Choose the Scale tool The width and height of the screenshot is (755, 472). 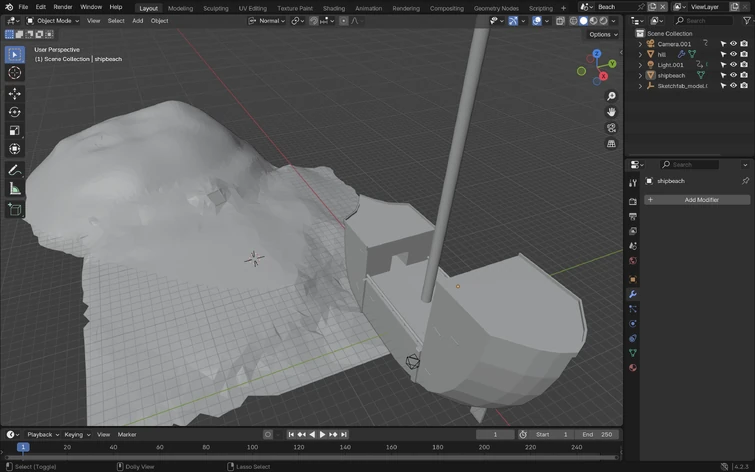15,130
